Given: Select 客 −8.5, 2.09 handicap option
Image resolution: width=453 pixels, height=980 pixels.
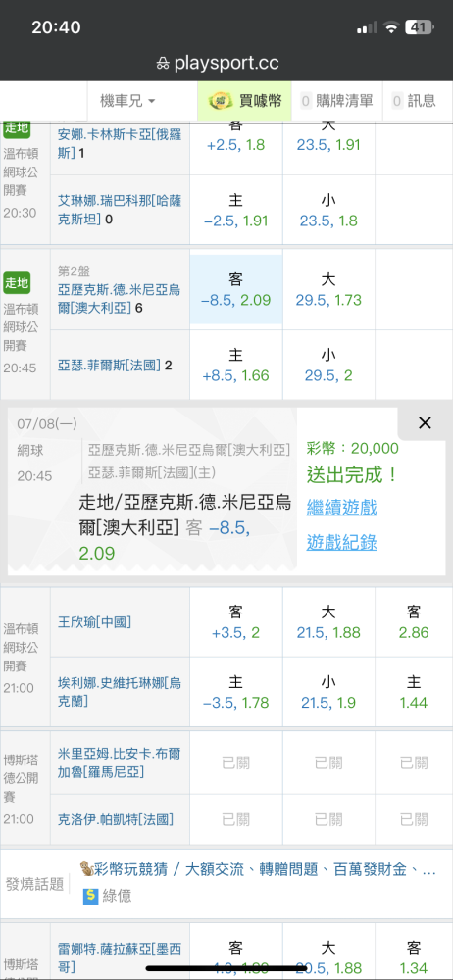Looking at the screenshot, I should point(236,290).
